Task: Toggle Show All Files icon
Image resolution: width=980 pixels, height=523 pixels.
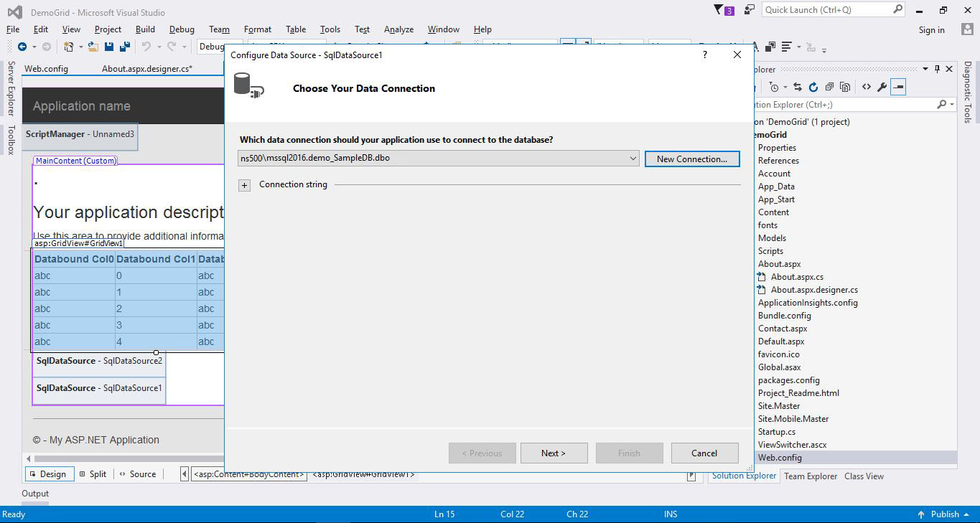Action: coord(845,87)
